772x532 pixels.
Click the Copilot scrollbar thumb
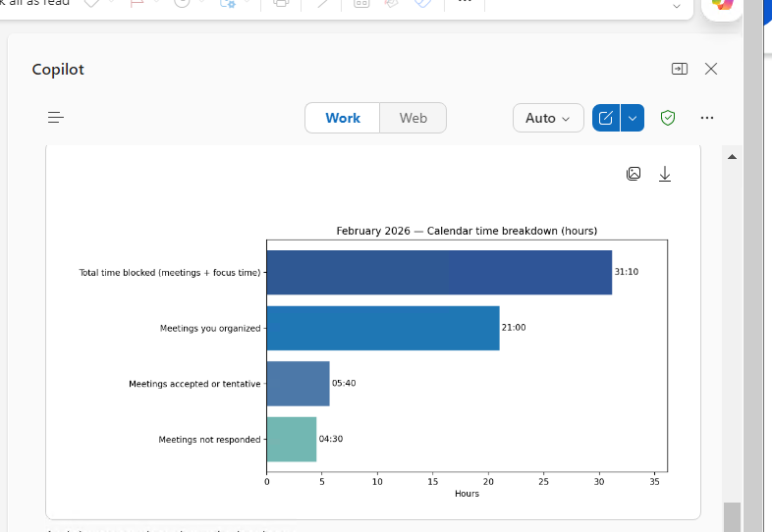click(x=732, y=516)
